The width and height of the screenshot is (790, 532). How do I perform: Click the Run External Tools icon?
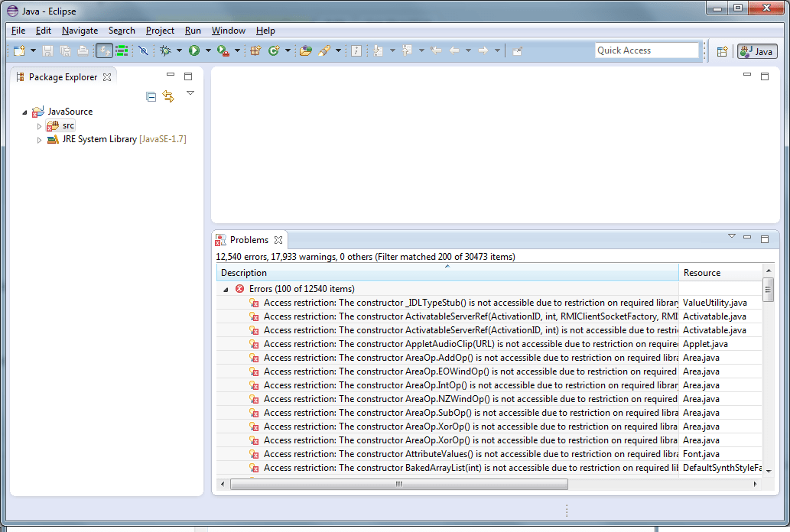tap(223, 50)
